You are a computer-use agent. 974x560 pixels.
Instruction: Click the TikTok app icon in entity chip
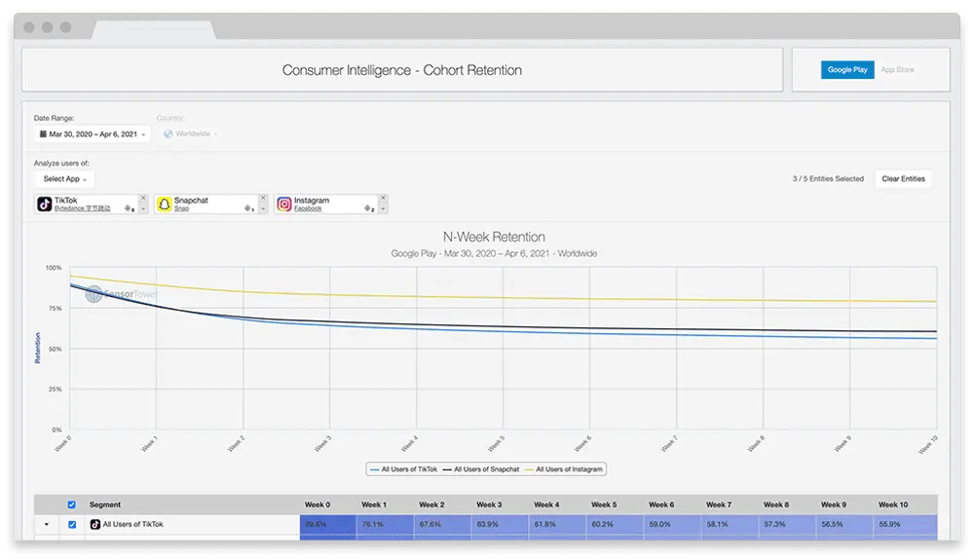tap(44, 205)
